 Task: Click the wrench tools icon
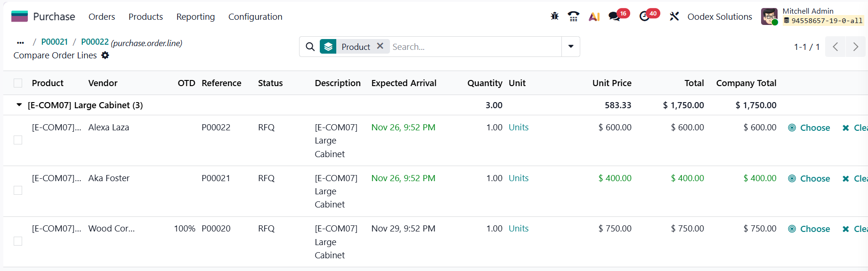tap(674, 16)
